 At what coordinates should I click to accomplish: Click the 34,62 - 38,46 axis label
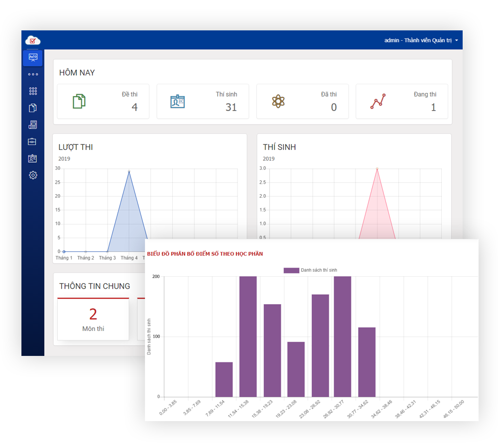pos(382,409)
